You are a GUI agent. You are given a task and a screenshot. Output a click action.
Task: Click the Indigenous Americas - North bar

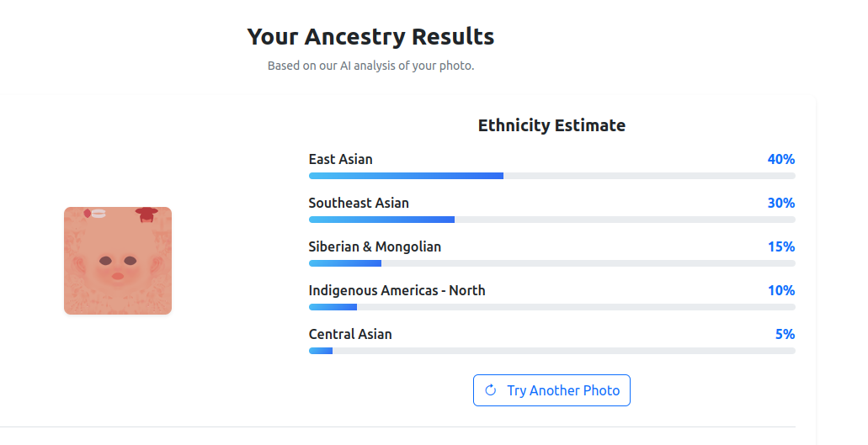click(x=551, y=307)
